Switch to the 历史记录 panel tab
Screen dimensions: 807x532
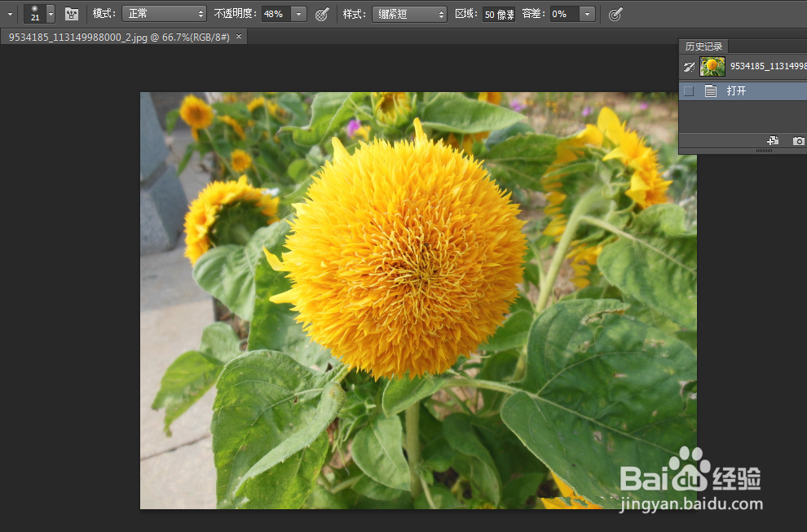coord(703,46)
